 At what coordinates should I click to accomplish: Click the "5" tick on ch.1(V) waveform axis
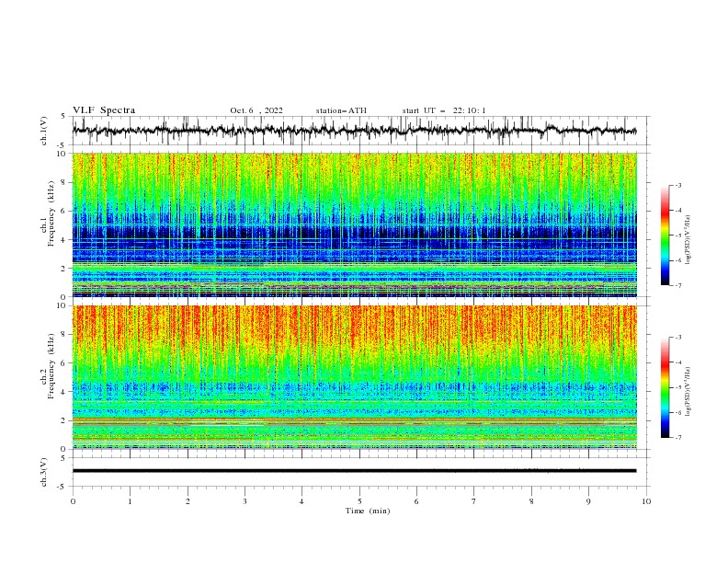(x=63, y=117)
